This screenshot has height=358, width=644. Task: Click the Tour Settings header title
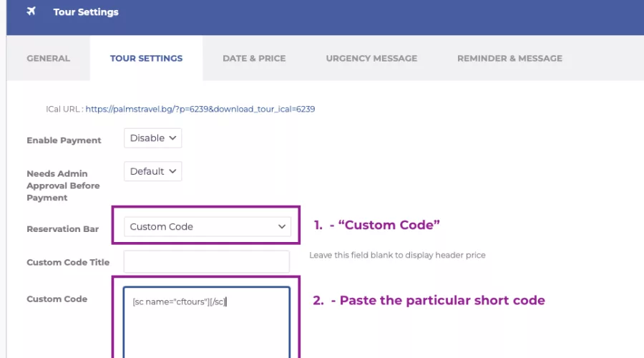86,12
